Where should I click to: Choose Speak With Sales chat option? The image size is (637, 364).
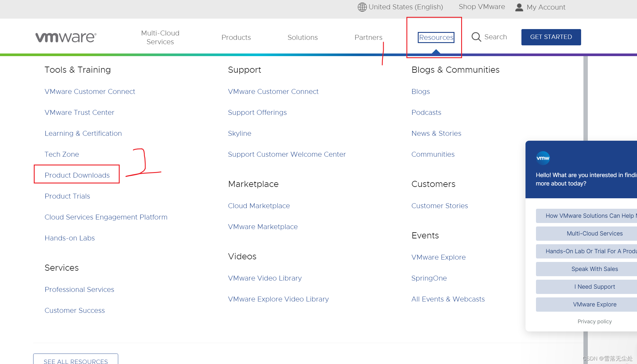coord(594,269)
